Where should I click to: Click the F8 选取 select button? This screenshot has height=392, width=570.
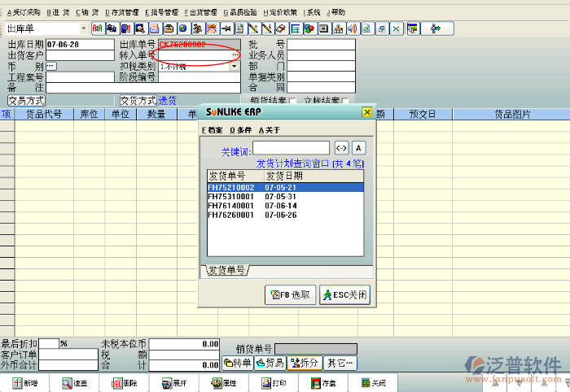[x=290, y=294]
